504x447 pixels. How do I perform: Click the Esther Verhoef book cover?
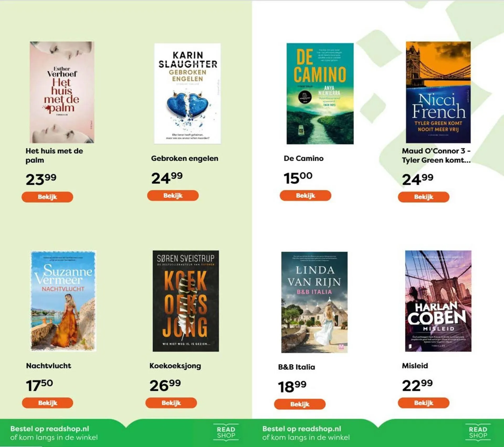pos(62,92)
